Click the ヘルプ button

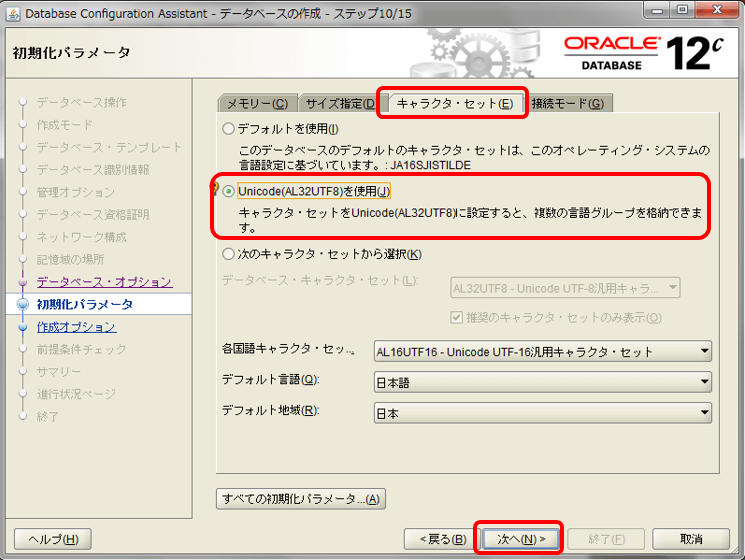(x=53, y=539)
